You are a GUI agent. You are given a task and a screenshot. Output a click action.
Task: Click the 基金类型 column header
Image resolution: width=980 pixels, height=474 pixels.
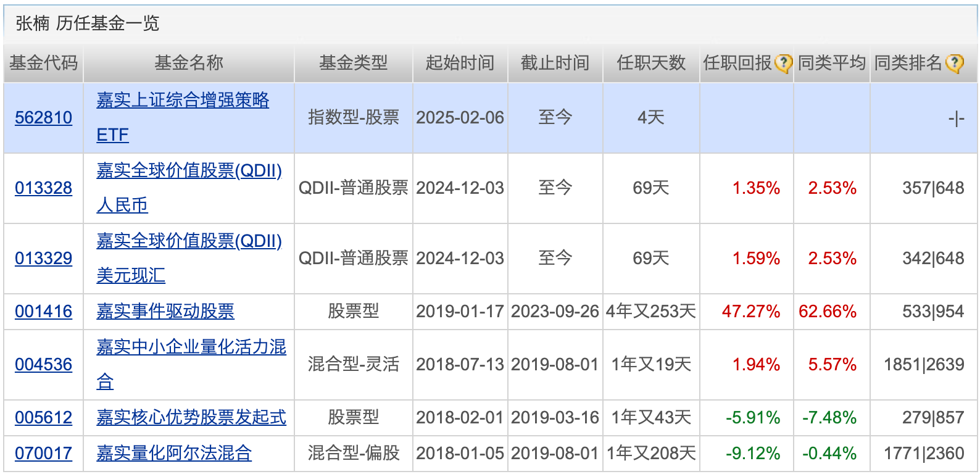[354, 63]
